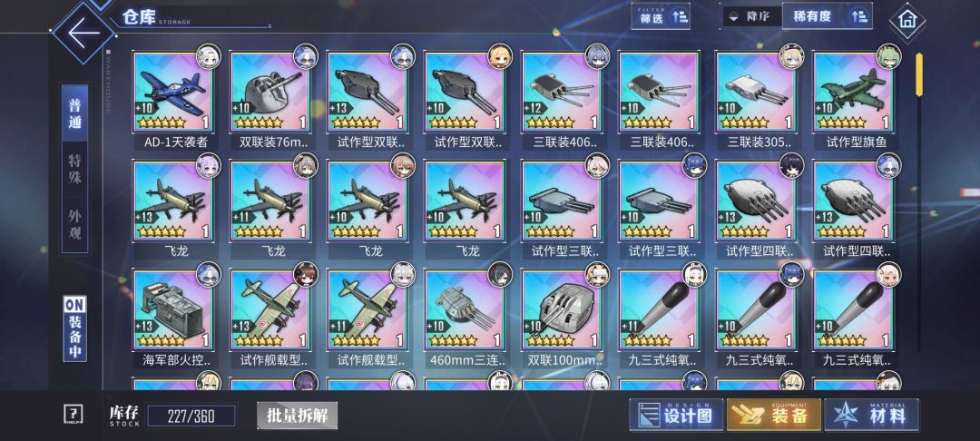Expand the 稀有度 rarity sort selector

(827, 16)
